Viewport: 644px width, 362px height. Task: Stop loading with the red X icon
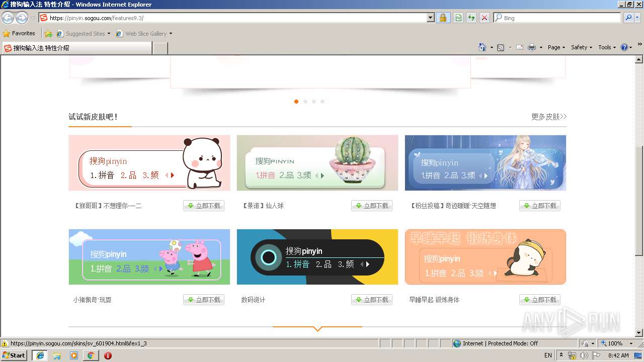(x=485, y=18)
